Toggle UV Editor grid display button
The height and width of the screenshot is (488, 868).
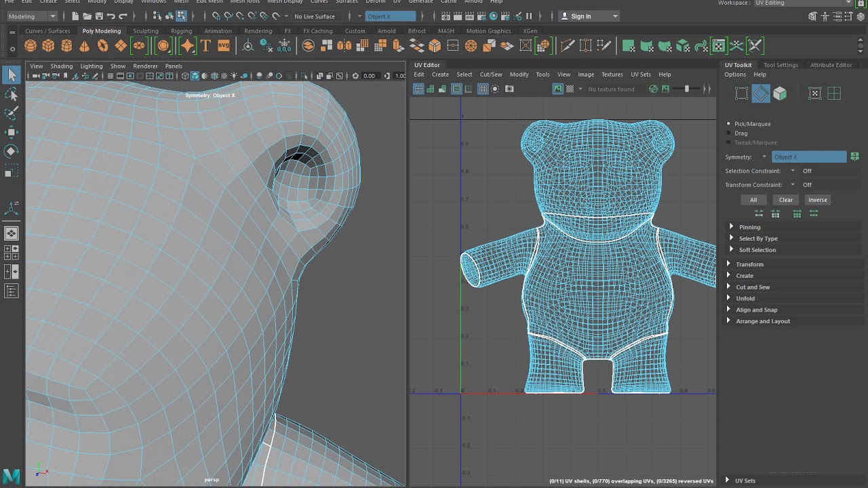(x=483, y=89)
